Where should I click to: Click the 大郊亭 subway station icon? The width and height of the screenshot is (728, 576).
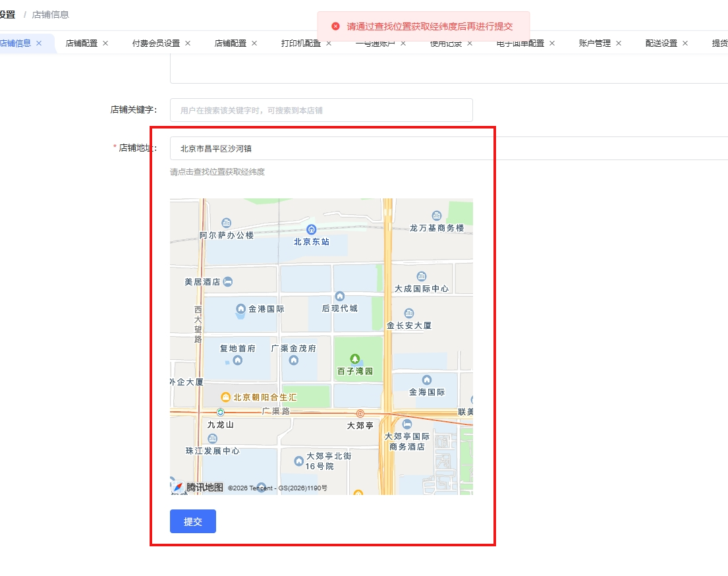pos(360,413)
